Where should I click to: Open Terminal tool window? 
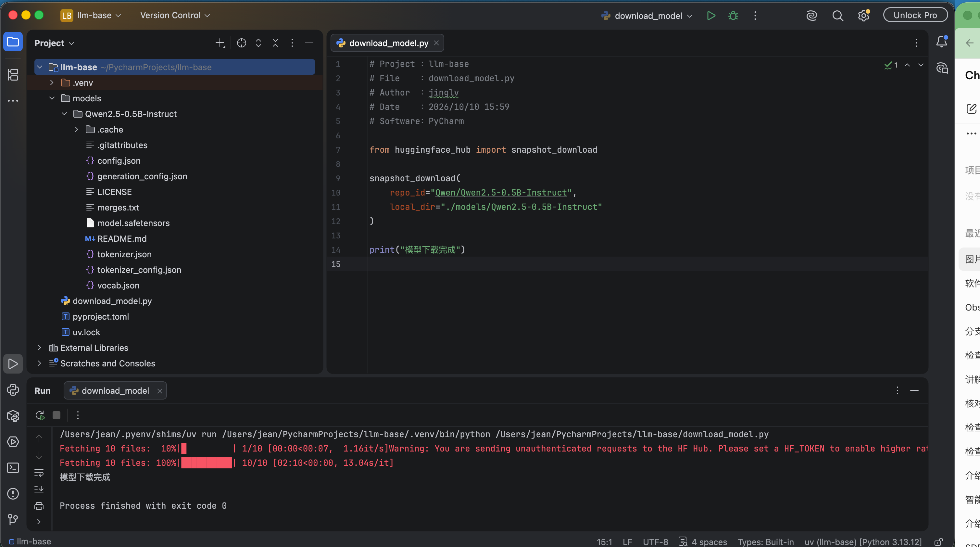tap(13, 468)
